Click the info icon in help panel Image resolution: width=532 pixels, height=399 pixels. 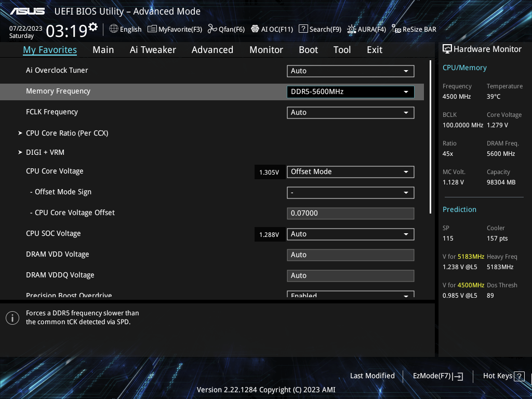tap(12, 318)
